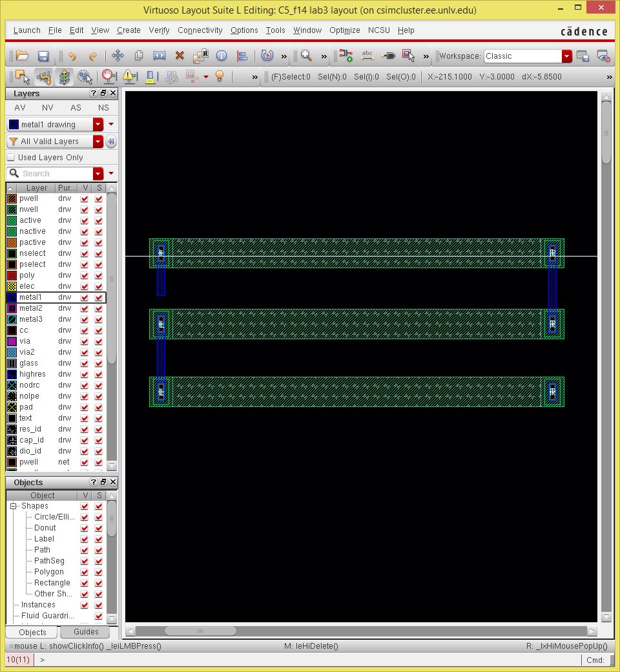The image size is (620, 672).
Task: Open object Properties with the info icon
Action: [221, 56]
